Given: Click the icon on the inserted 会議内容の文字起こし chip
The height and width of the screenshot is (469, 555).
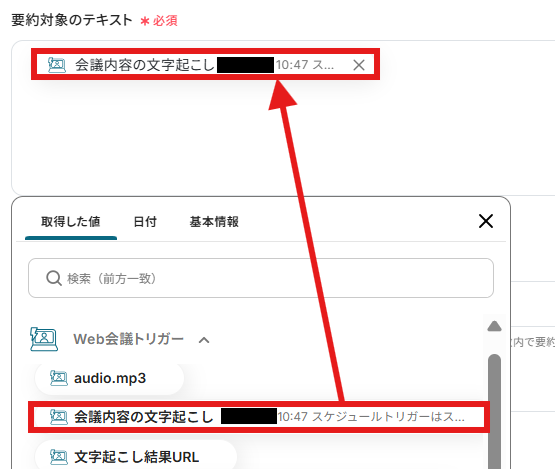Looking at the screenshot, I should (x=57, y=65).
